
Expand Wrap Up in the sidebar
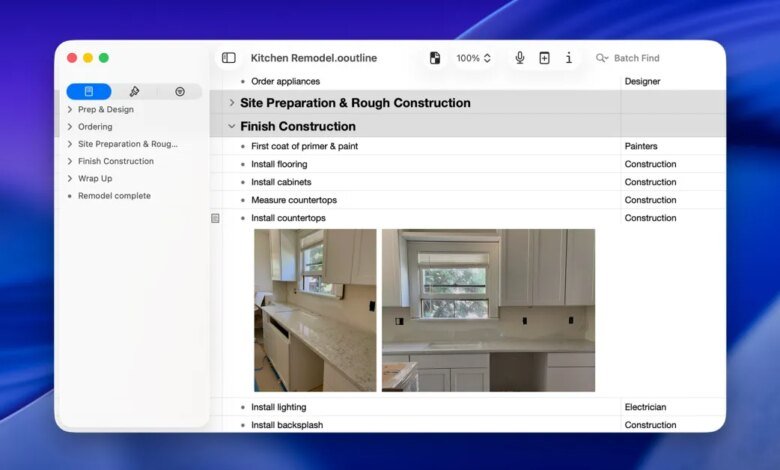[70, 178]
